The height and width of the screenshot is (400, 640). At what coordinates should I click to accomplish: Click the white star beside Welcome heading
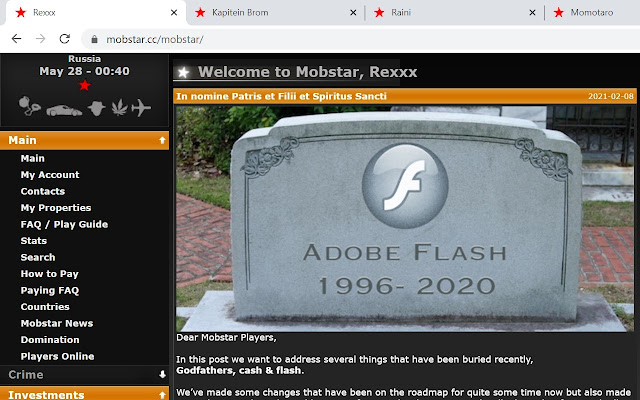tap(183, 73)
